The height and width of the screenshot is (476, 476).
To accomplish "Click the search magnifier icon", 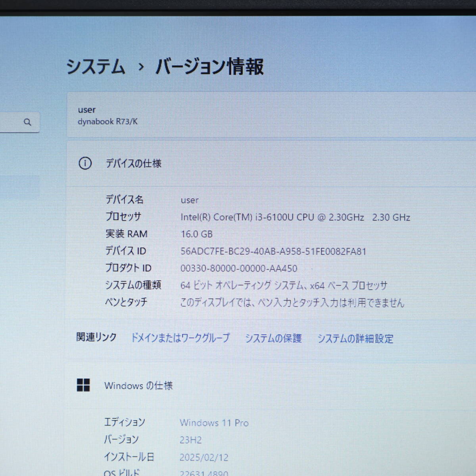I will 27,122.
